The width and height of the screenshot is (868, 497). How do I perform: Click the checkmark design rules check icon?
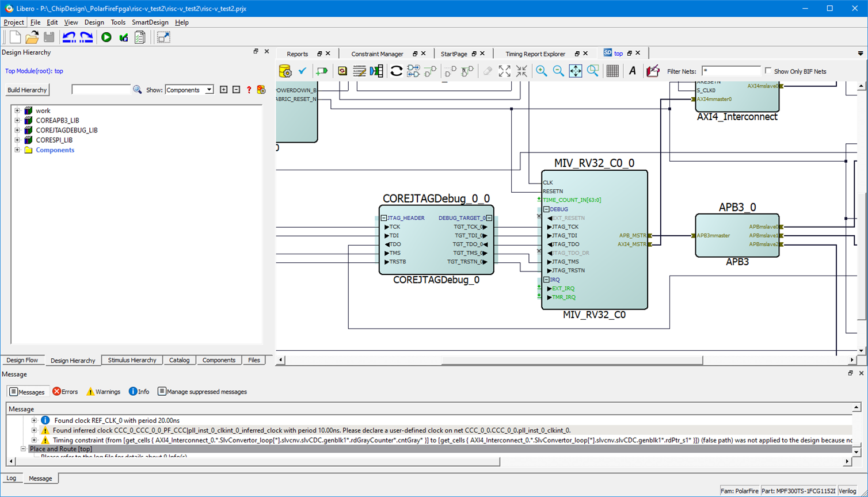coord(302,71)
